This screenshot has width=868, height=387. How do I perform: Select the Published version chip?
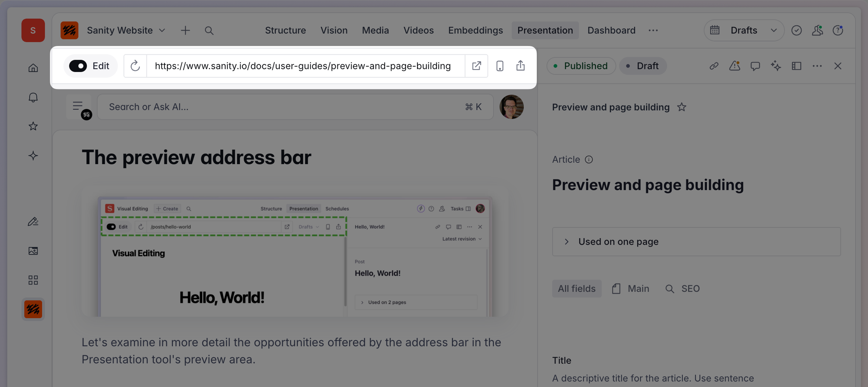(581, 66)
